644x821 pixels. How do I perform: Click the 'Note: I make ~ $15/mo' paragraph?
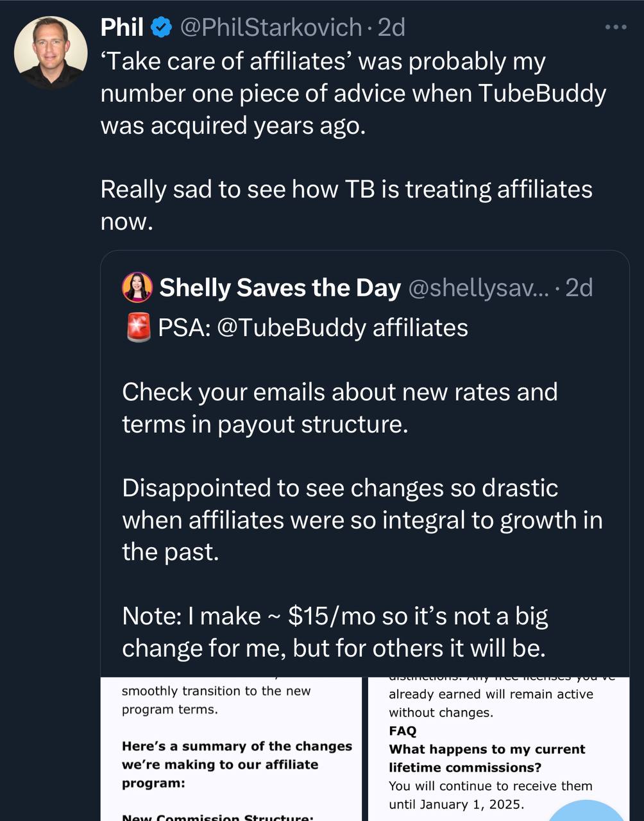335,632
